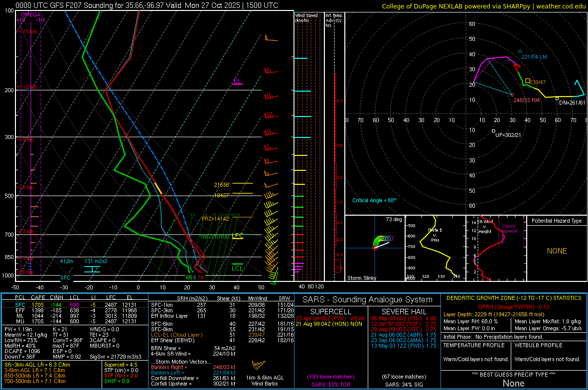Click the 'Wind Speed (knots)' panel header

(x=306, y=17)
